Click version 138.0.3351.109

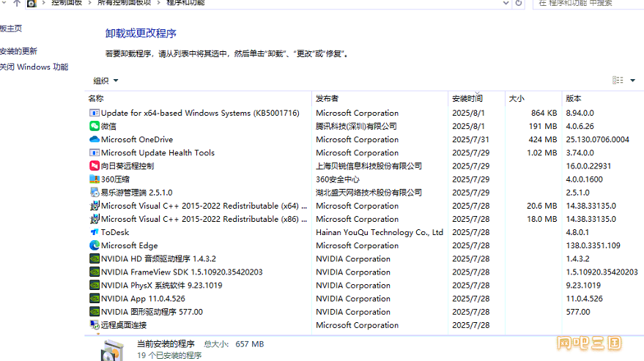(593, 245)
